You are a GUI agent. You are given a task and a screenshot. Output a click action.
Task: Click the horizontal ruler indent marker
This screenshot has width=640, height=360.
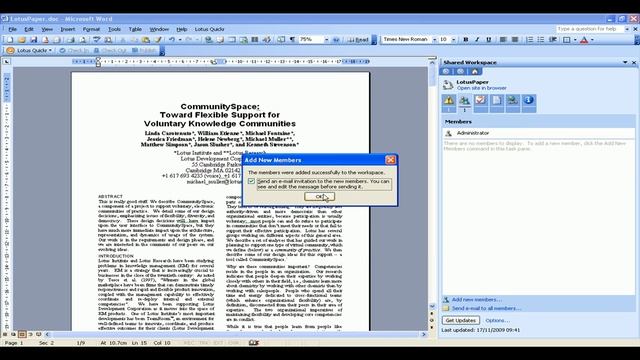pyautogui.click(x=98, y=62)
